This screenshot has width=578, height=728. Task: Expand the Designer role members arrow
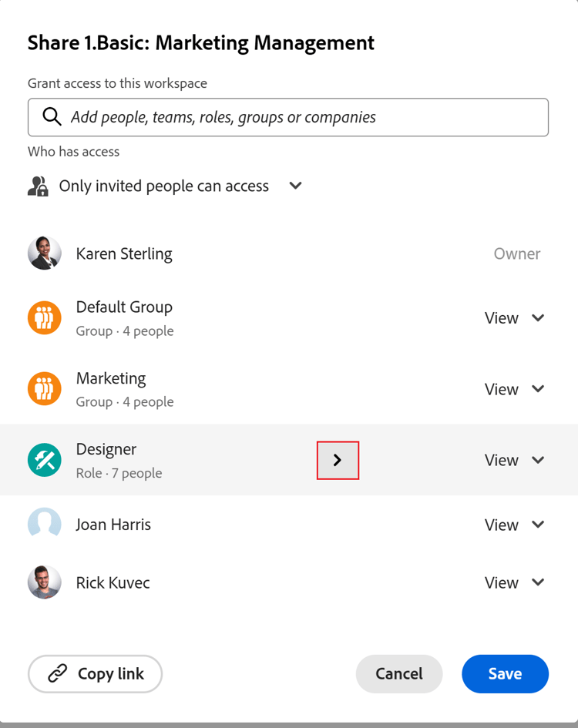[338, 460]
